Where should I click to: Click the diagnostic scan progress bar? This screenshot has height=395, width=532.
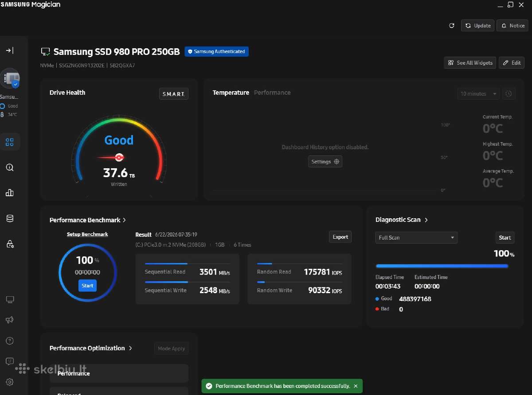pyautogui.click(x=442, y=266)
